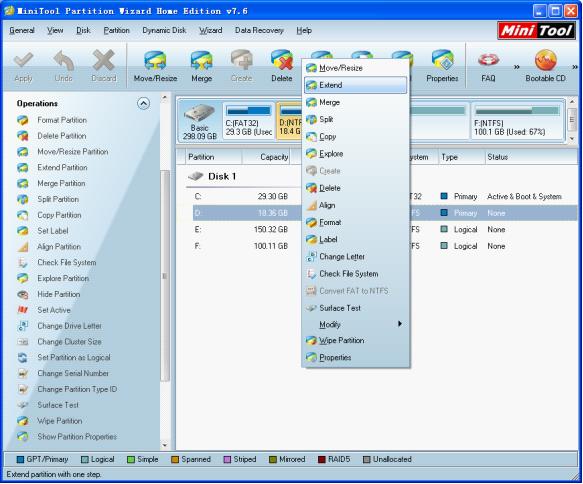Expand Modify submenu in context menu
This screenshot has height=484, width=583.
356,325
